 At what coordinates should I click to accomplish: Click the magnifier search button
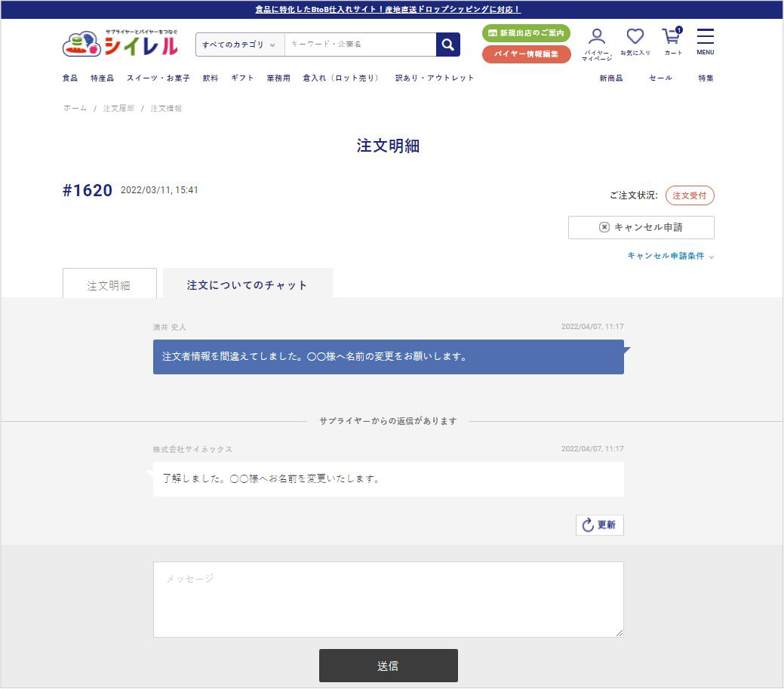[x=447, y=45]
